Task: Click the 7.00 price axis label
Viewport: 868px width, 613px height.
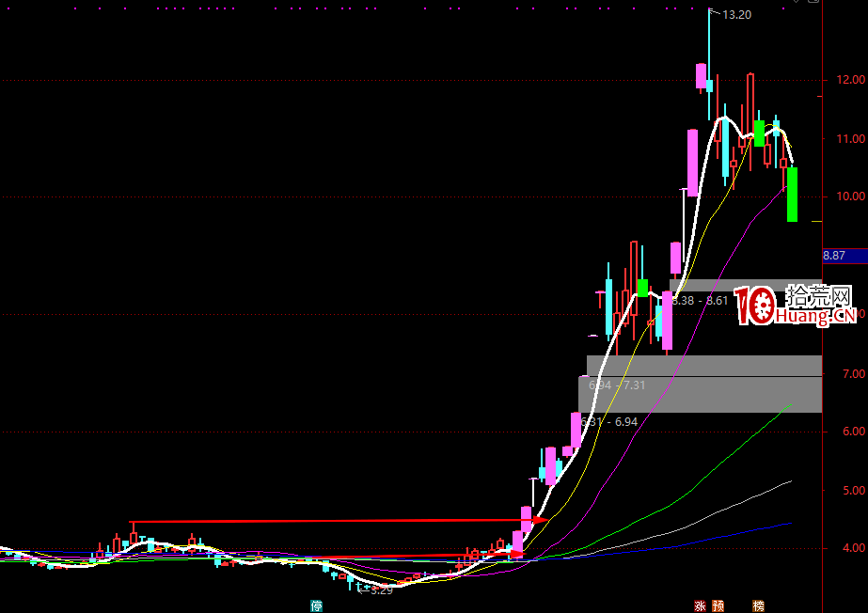Action: (854, 374)
